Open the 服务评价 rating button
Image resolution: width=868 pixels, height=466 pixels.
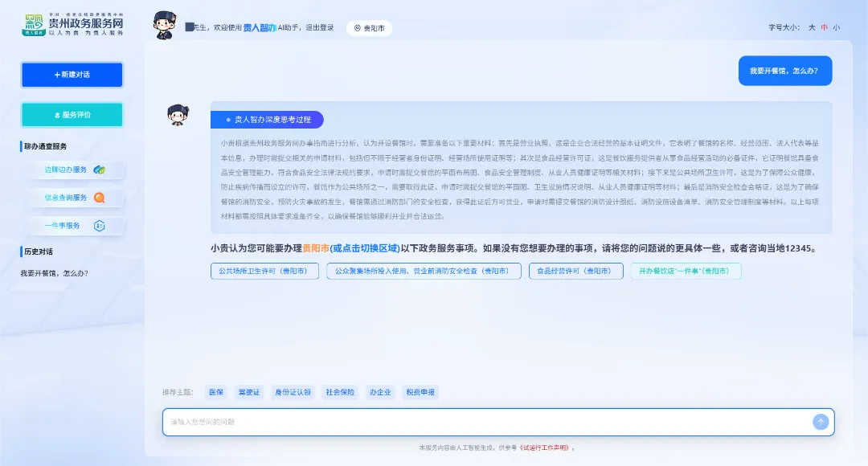click(x=72, y=115)
